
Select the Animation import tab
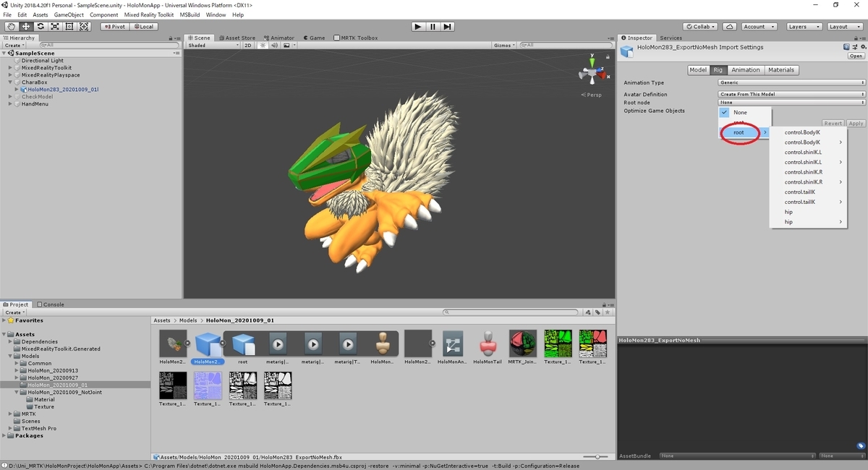pyautogui.click(x=745, y=70)
